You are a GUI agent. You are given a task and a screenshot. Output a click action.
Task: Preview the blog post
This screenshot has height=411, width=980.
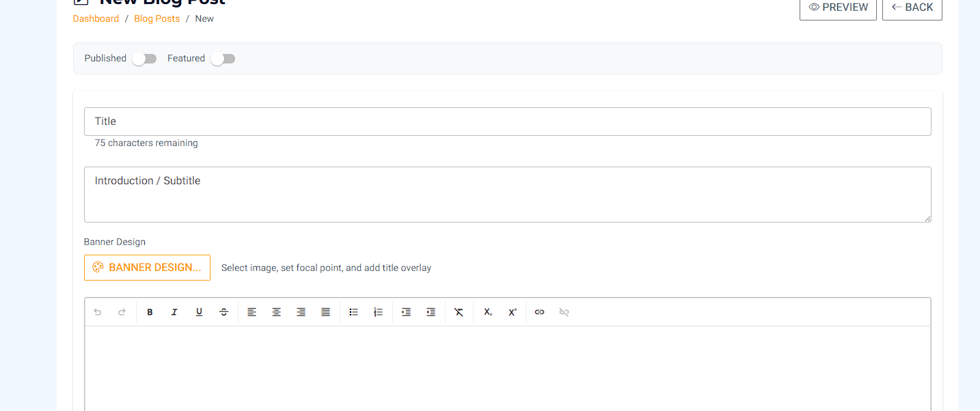click(838, 8)
